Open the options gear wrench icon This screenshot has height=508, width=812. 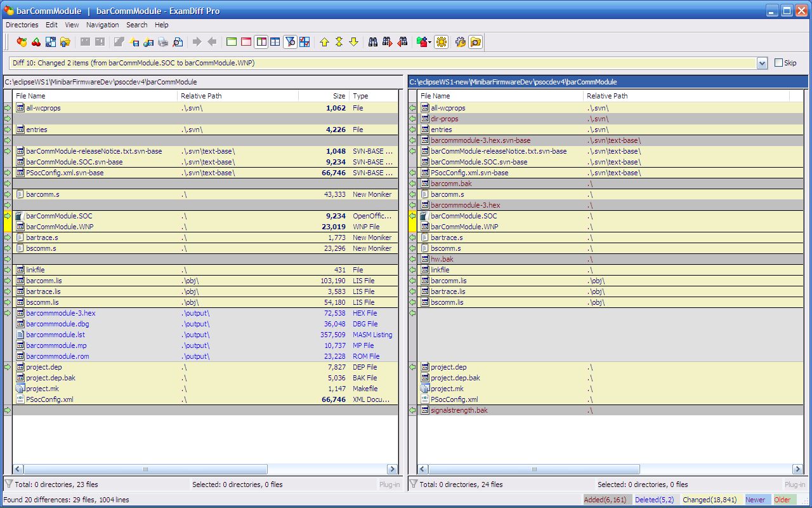coord(461,42)
